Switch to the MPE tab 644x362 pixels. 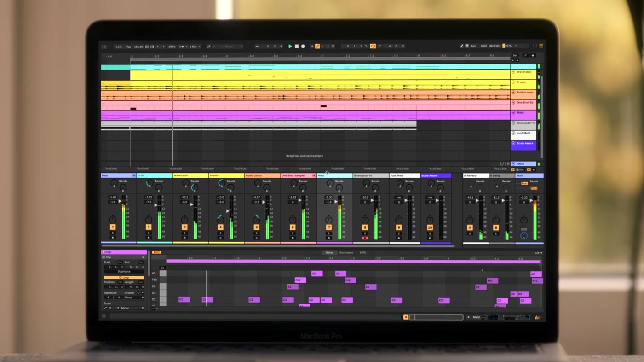[363, 253]
